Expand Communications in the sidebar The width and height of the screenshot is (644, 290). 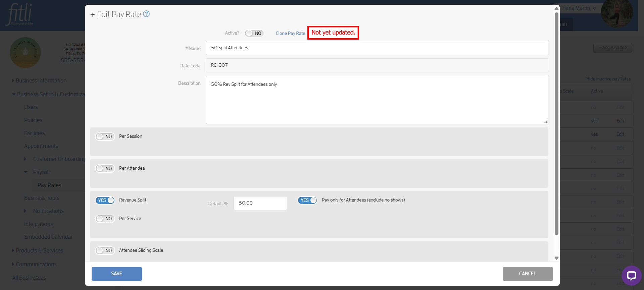(x=35, y=265)
